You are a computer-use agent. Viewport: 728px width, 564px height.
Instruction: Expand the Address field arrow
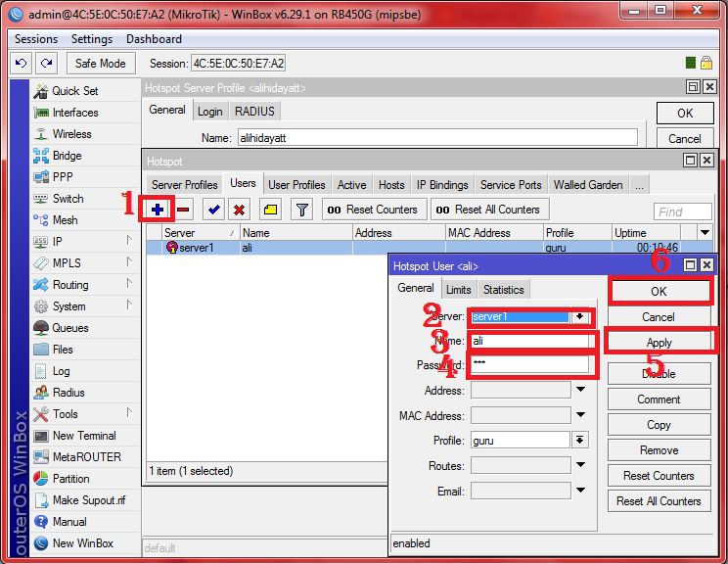(581, 390)
